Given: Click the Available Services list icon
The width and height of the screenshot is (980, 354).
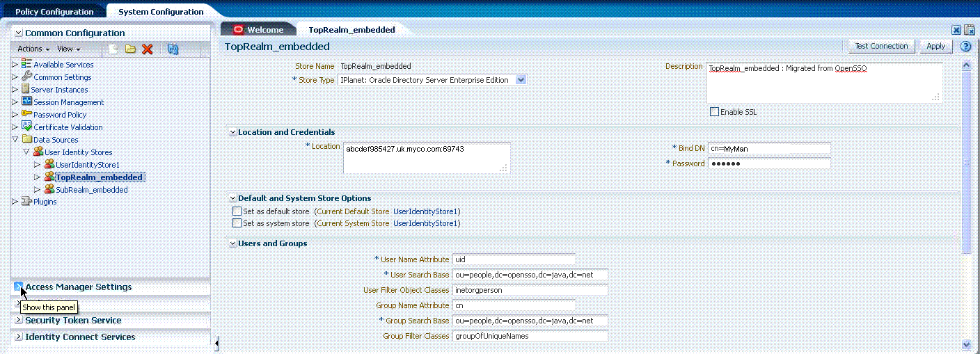Looking at the screenshot, I should 26,64.
